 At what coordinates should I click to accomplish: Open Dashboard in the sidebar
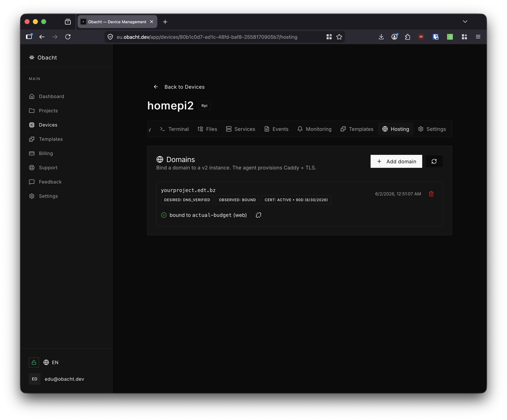(46, 96)
